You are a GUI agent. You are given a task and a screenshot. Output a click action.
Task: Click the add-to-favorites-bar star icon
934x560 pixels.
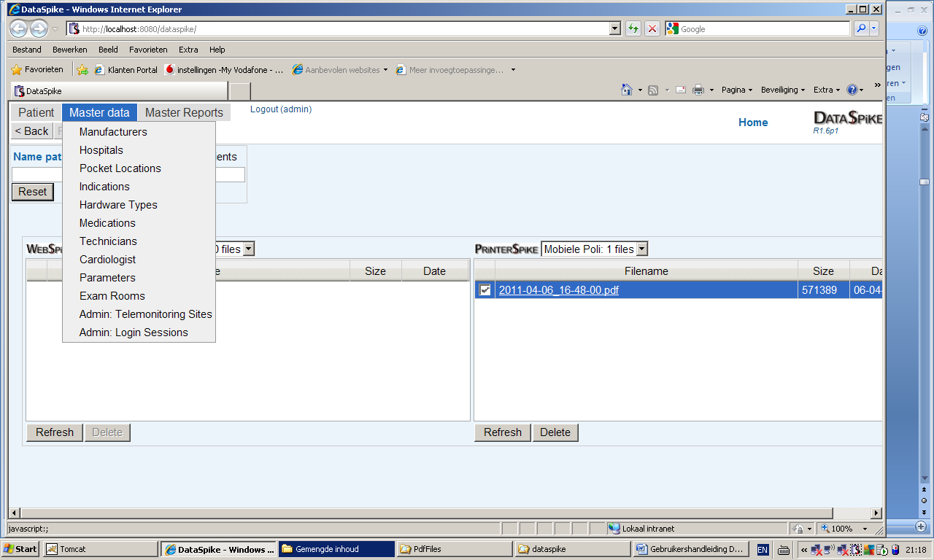click(x=82, y=70)
